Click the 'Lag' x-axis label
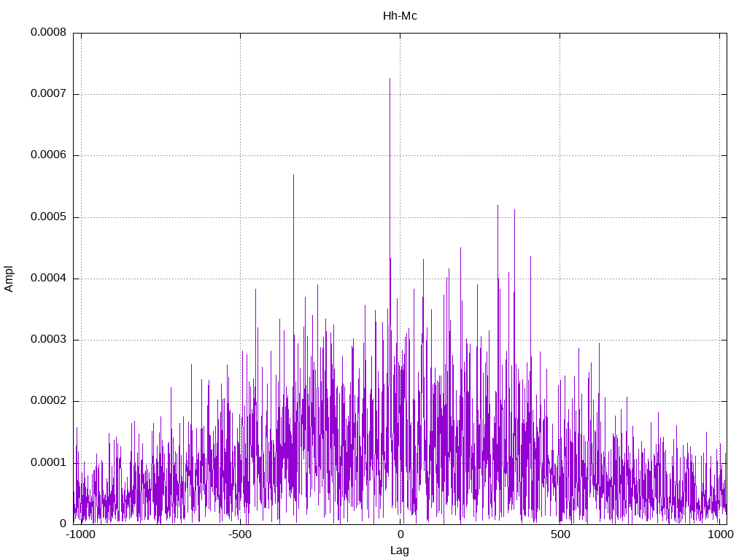747x560 pixels. [x=399, y=551]
